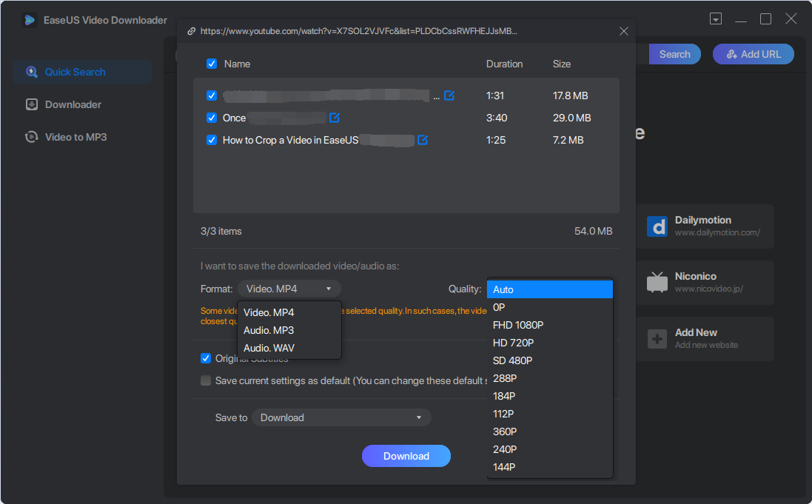Edit the name of the 1:31 video
The height and width of the screenshot is (504, 812).
pyautogui.click(x=449, y=95)
